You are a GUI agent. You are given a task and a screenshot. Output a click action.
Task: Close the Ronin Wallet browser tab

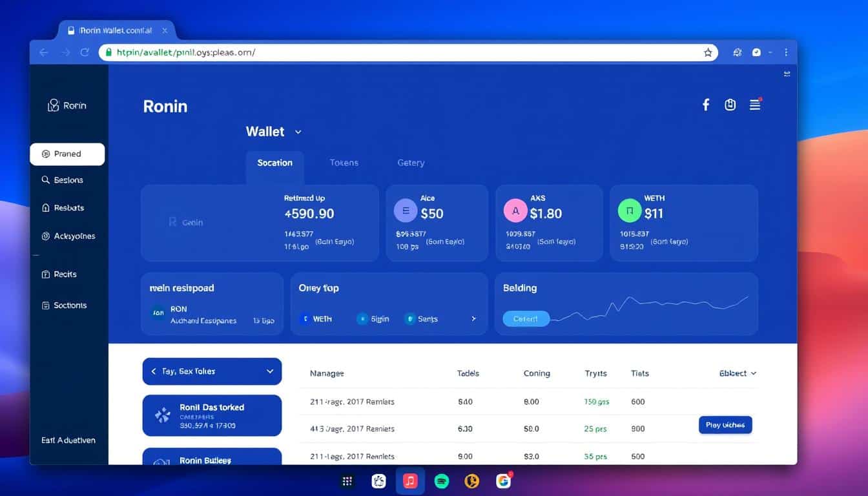pyautogui.click(x=165, y=30)
